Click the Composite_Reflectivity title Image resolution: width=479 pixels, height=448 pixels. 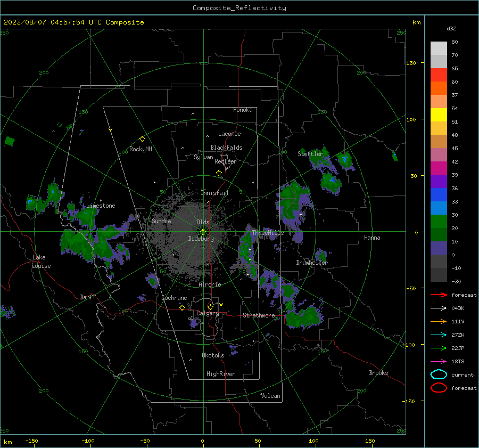pyautogui.click(x=240, y=8)
